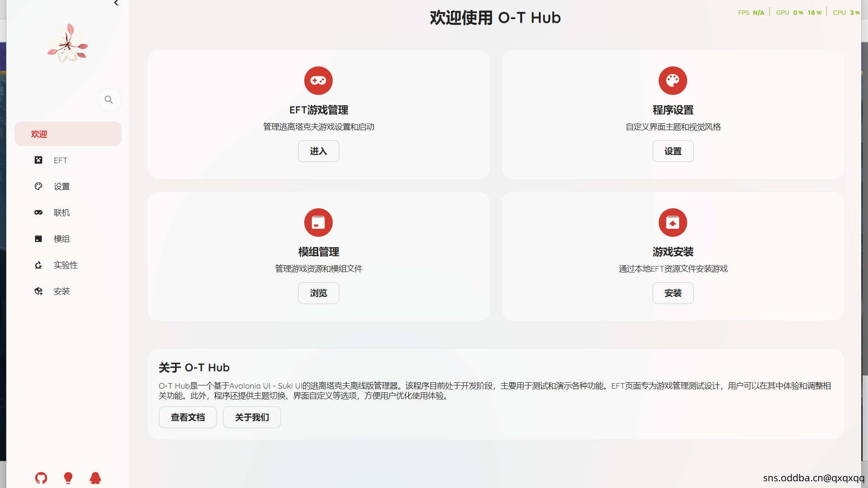
Task: Click the lightbulb icon in sidebar footer
Action: pyautogui.click(x=68, y=478)
